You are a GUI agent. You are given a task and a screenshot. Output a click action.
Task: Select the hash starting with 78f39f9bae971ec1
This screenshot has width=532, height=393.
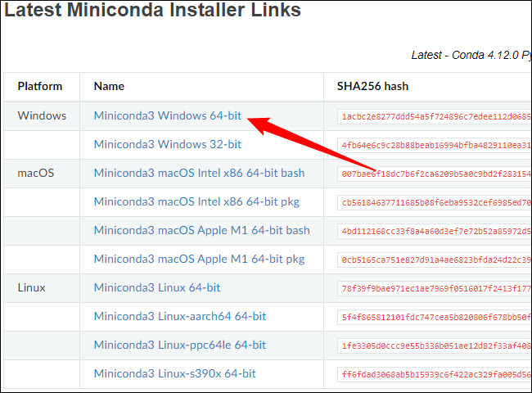(x=436, y=289)
